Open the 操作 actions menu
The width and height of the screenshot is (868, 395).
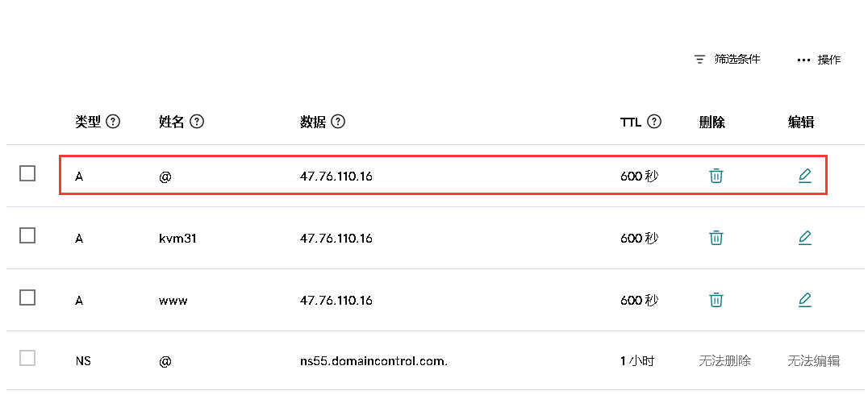(820, 60)
